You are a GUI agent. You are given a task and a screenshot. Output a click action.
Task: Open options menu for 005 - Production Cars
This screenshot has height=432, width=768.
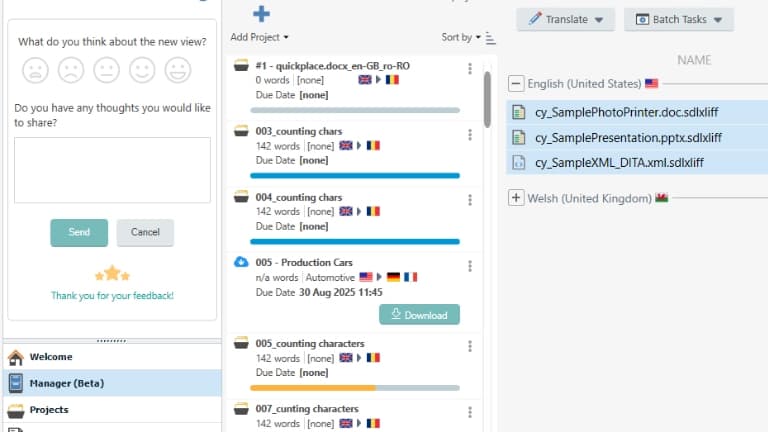(x=470, y=266)
